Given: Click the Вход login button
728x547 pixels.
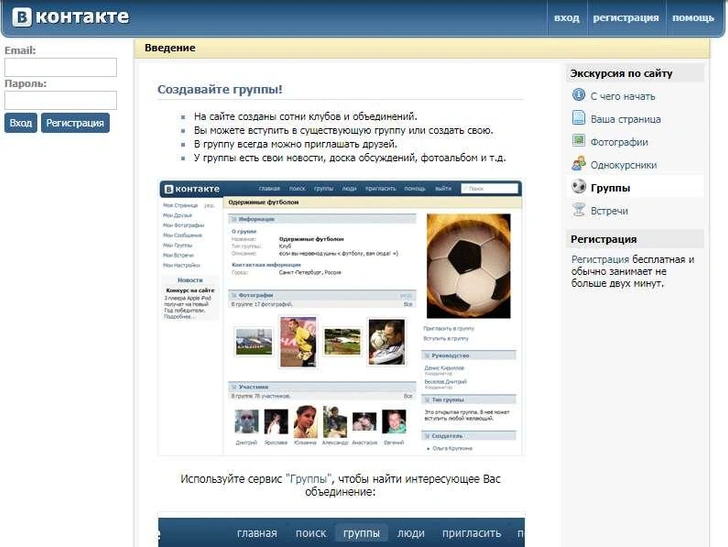Looking at the screenshot, I should point(21,123).
